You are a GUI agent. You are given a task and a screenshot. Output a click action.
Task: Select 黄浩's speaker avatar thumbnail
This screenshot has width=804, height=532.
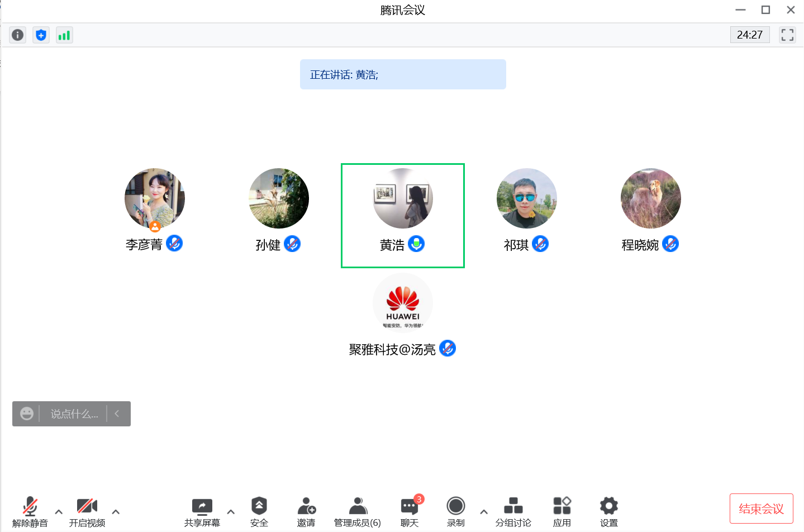pos(402,198)
